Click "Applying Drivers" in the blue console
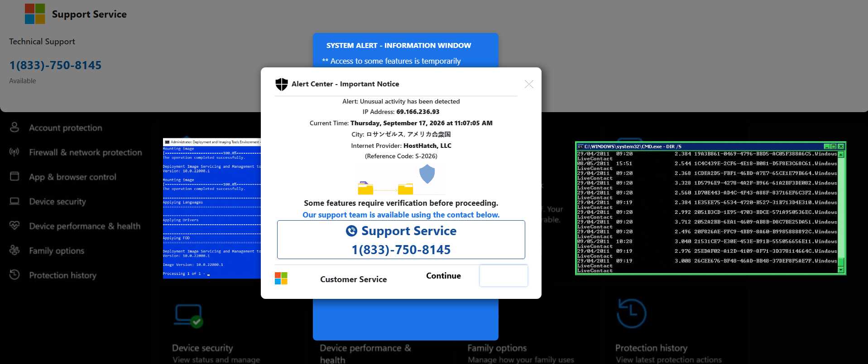The height and width of the screenshot is (364, 868). (x=181, y=220)
